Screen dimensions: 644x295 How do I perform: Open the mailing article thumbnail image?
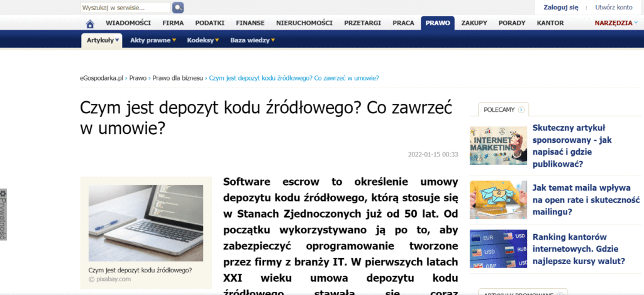[x=497, y=199]
